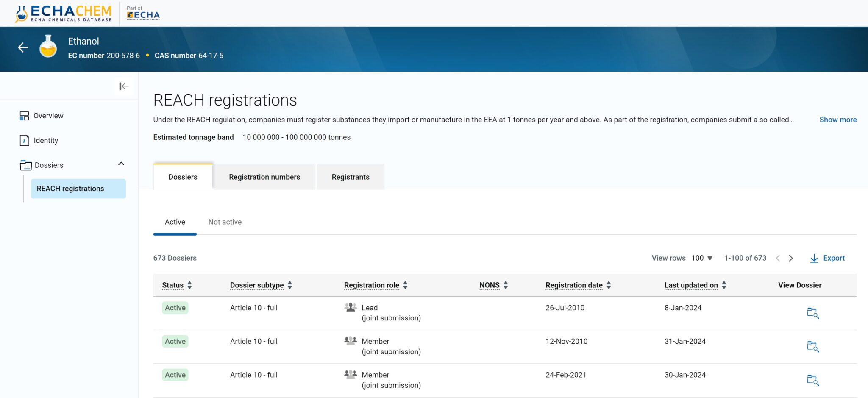Go to next page of dossiers
This screenshot has width=868, height=398.
791,258
